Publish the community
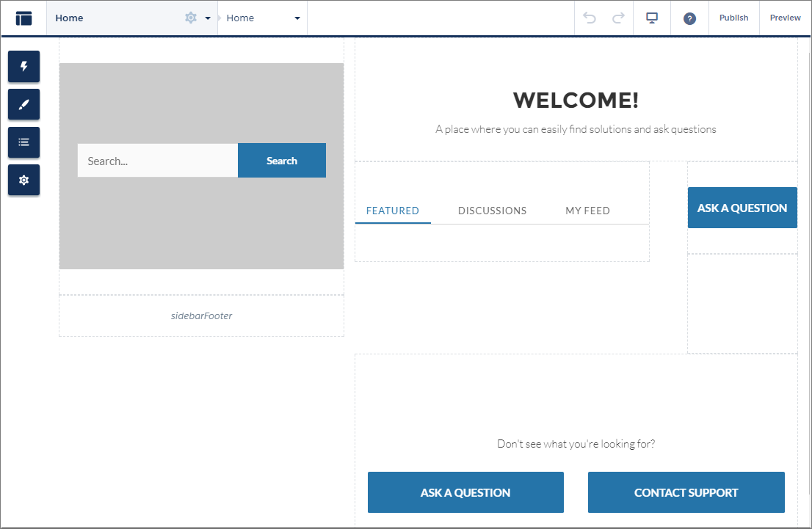The width and height of the screenshot is (812, 529). pyautogui.click(x=733, y=18)
